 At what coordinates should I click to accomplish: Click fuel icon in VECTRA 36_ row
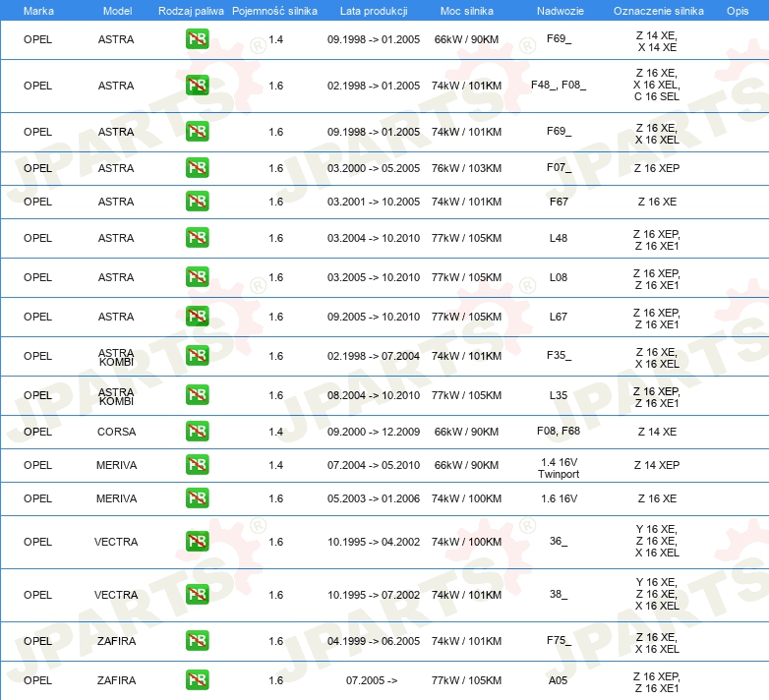click(197, 541)
